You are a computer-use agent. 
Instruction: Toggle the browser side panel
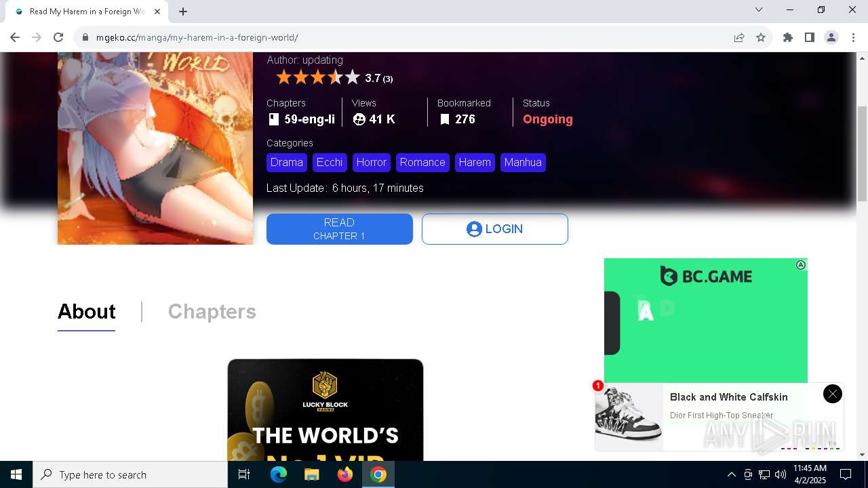[x=810, y=37]
